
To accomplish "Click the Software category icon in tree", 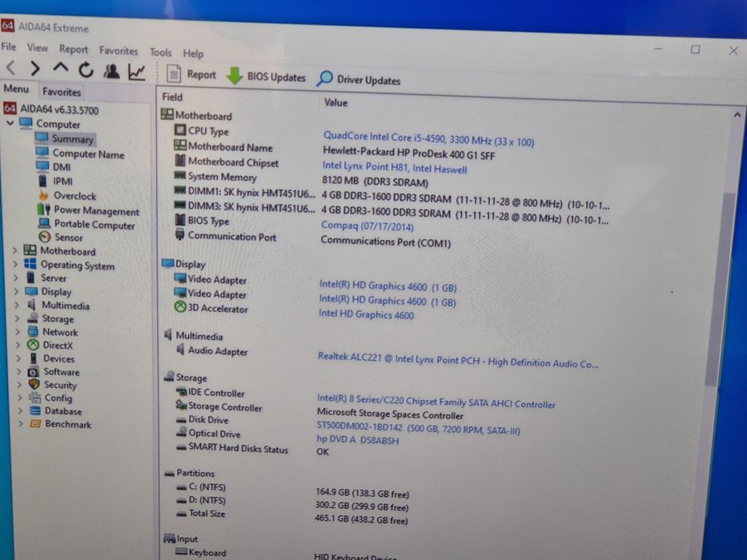I will click(x=33, y=371).
